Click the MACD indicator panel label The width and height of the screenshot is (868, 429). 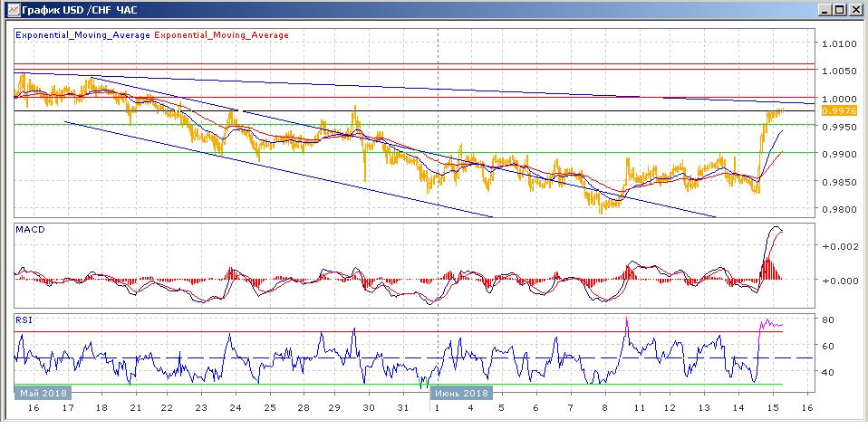point(30,230)
